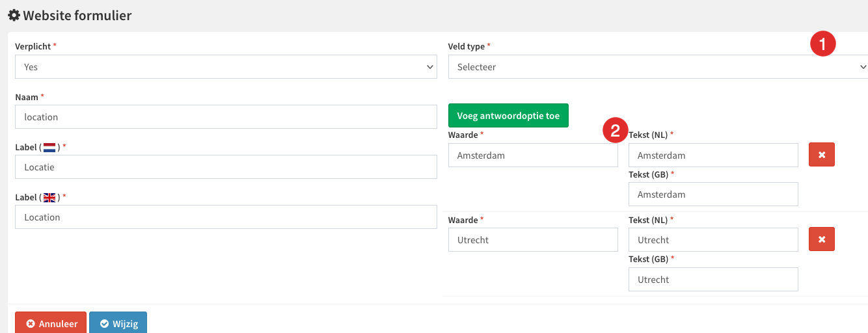Viewport: 868px width, 333px height.
Task: Click the Tekst (NL) field containing Amsterdam
Action: 713,155
